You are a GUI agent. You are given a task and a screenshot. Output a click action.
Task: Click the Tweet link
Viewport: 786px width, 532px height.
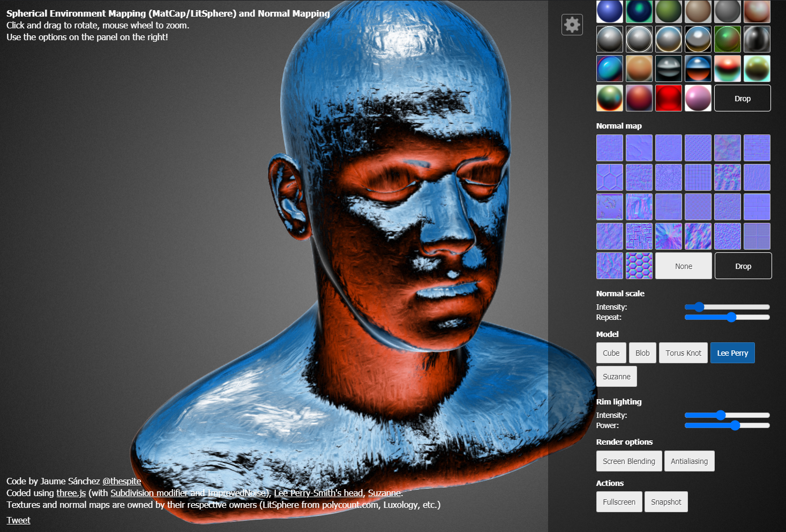(18, 520)
